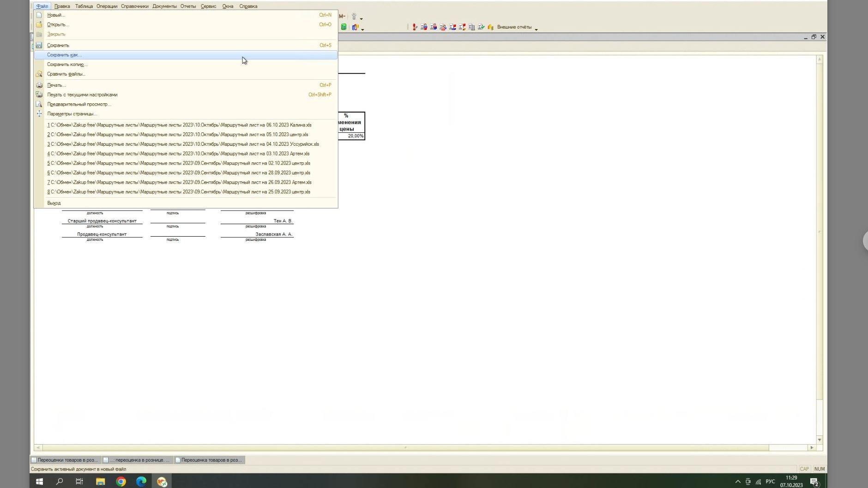Click the colored books toolbar icon
This screenshot has width=868, height=488.
point(355,27)
